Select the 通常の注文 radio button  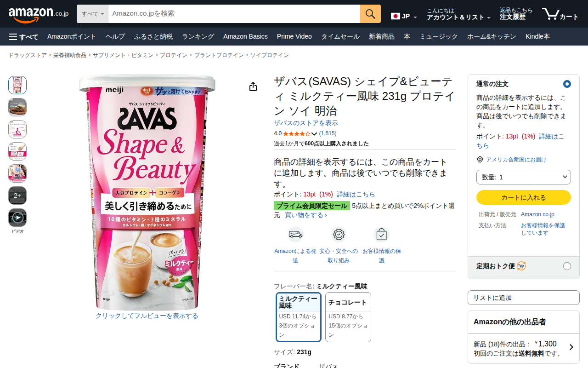tap(567, 84)
